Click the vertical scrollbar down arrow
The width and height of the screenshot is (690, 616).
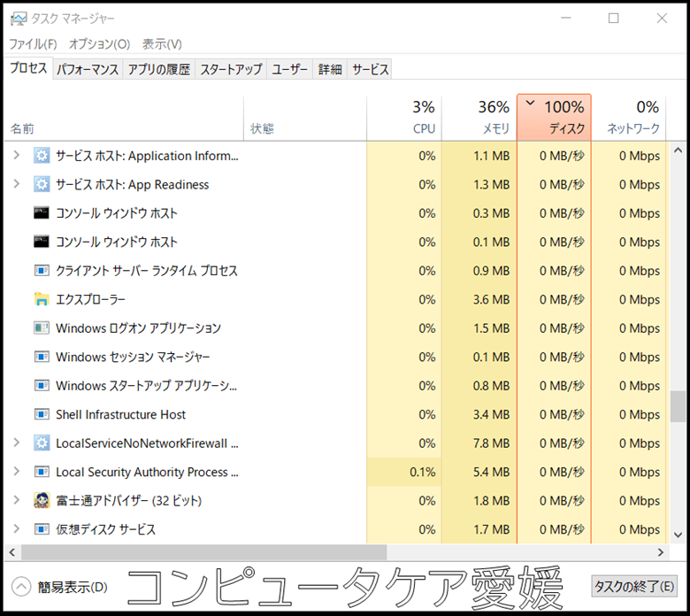pos(678,535)
